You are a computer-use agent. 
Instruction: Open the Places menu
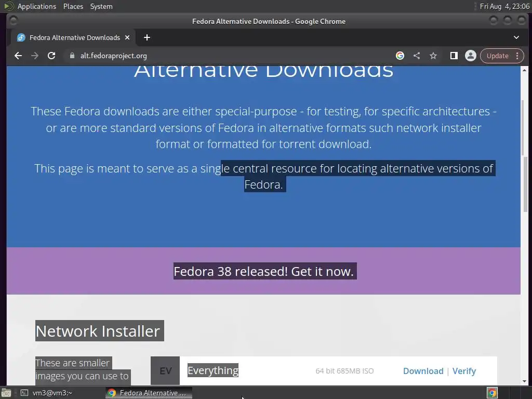[73, 6]
